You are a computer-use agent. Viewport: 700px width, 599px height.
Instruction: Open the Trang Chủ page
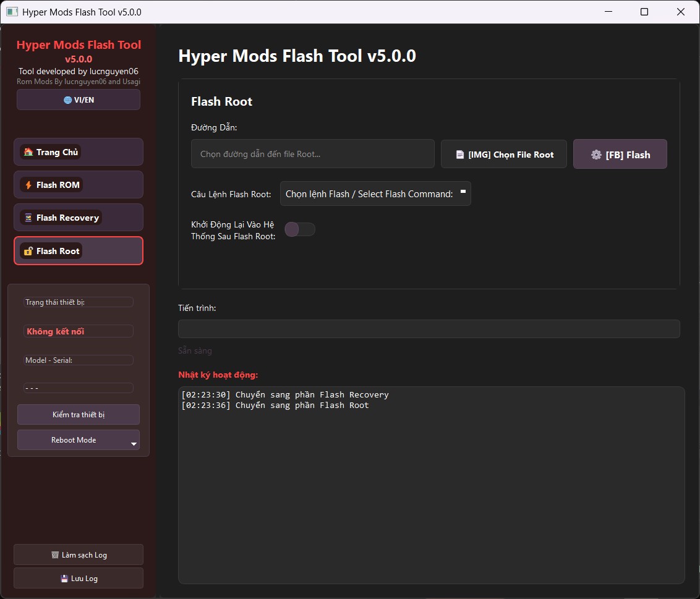78,151
